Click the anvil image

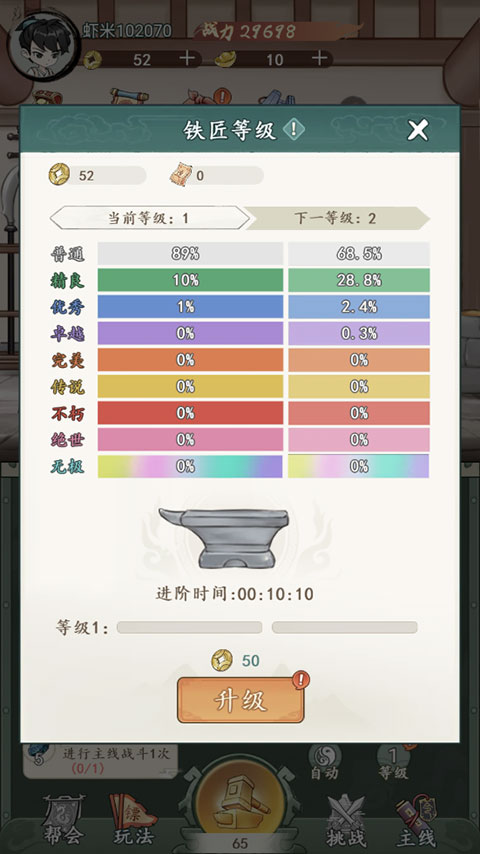(224, 538)
